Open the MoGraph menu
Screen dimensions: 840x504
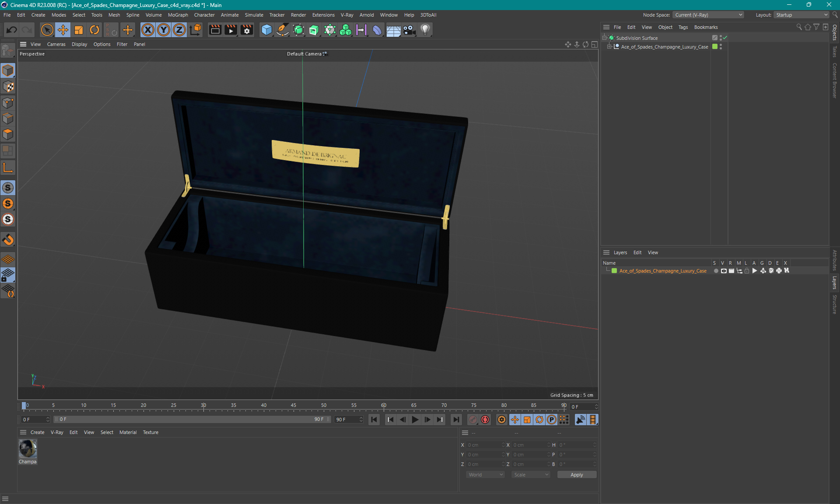[x=178, y=15]
